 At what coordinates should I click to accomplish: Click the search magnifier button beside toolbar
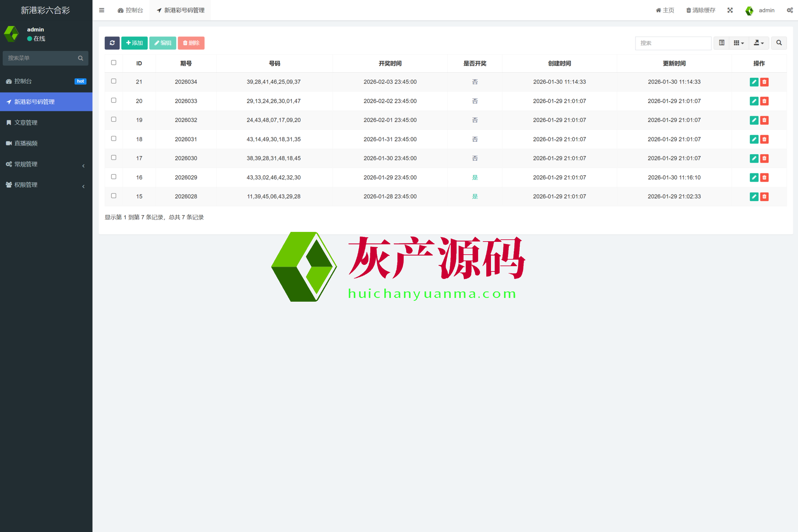[x=779, y=43]
